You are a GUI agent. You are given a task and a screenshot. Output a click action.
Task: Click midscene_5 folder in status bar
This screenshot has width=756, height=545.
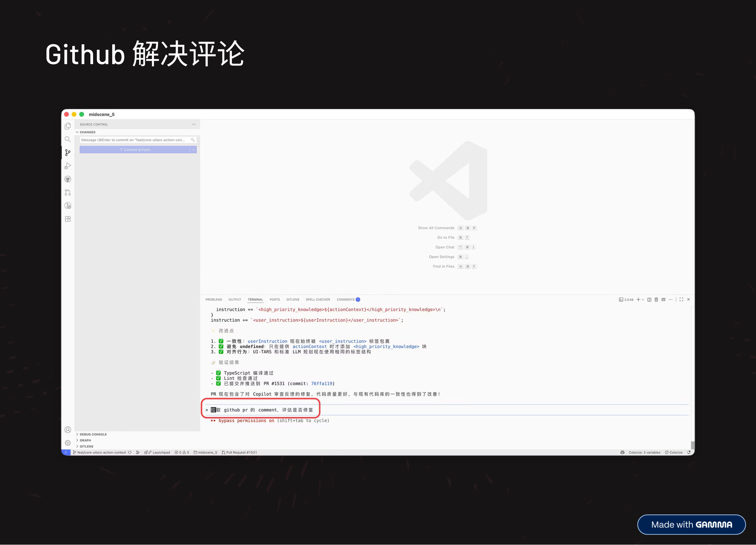pos(205,453)
